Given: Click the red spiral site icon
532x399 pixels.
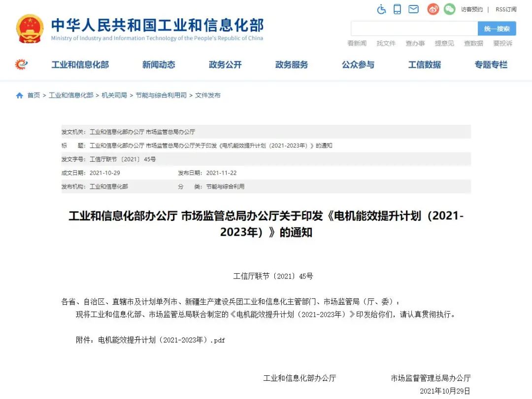Looking at the screenshot, I should pyautogui.click(x=20, y=65).
